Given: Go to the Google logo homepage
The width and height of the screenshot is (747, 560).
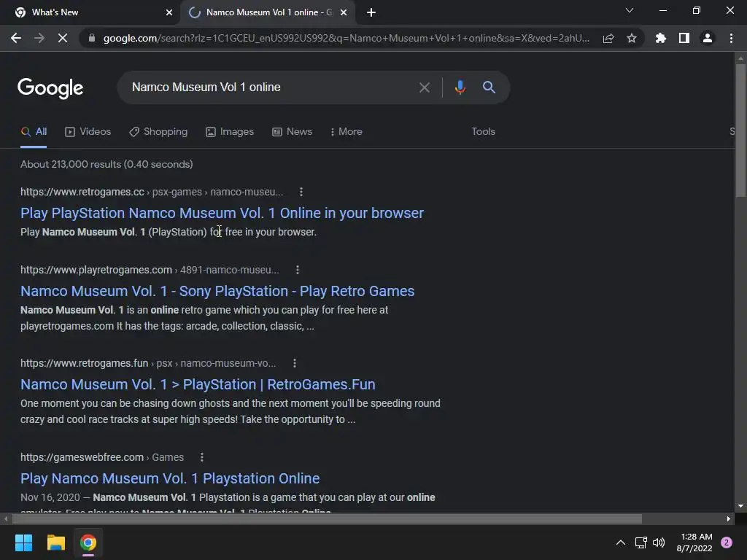Looking at the screenshot, I should [50, 88].
